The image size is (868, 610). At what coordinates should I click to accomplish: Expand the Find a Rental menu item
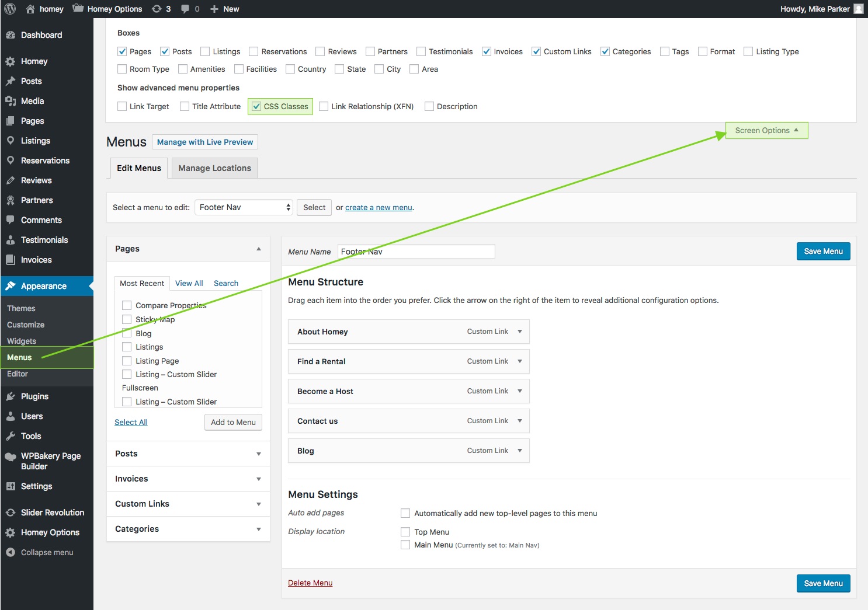pos(520,361)
